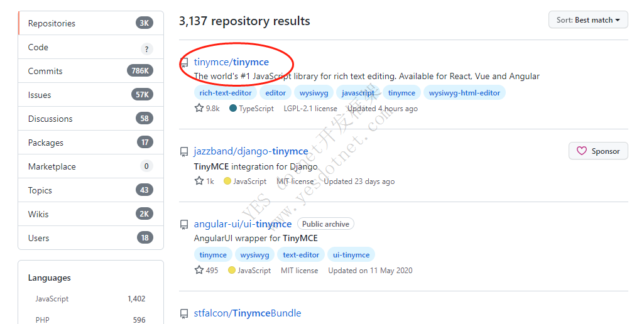Click the star icon showing 1k
The height and width of the screenshot is (324, 644).
pos(199,181)
